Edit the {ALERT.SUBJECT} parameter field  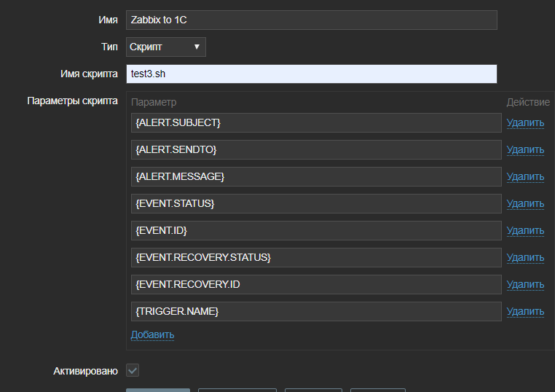[x=316, y=122]
